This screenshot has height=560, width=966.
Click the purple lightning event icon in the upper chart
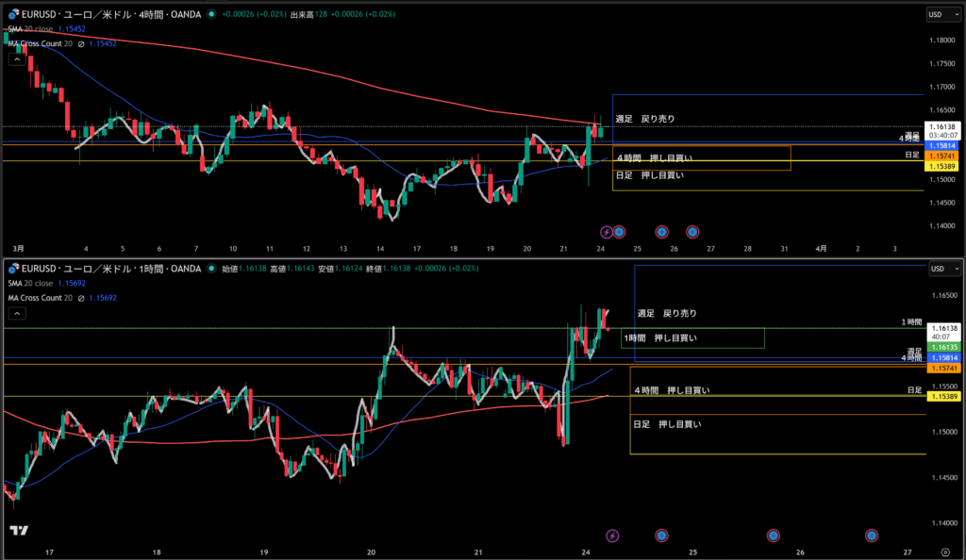[x=607, y=231]
